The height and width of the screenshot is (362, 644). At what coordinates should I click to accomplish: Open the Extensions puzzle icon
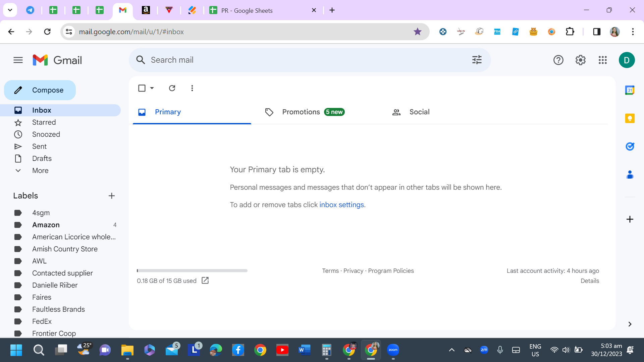(570, 32)
